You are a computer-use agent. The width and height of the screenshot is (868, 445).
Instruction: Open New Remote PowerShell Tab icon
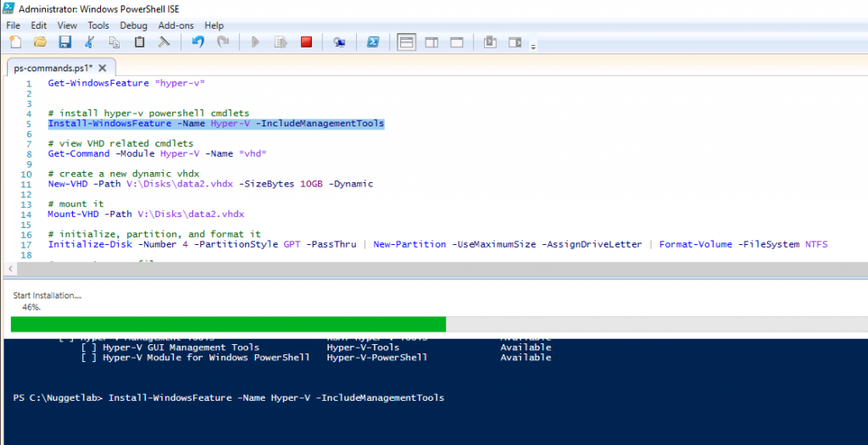pos(339,42)
